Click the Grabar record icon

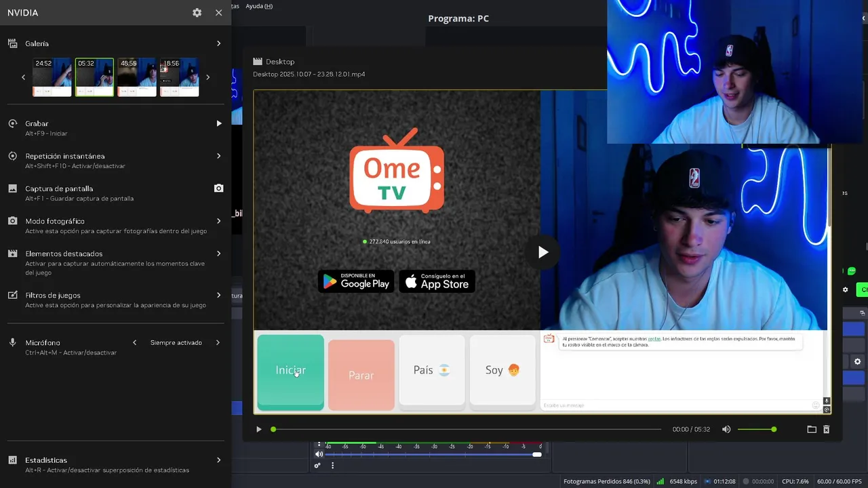click(x=12, y=123)
